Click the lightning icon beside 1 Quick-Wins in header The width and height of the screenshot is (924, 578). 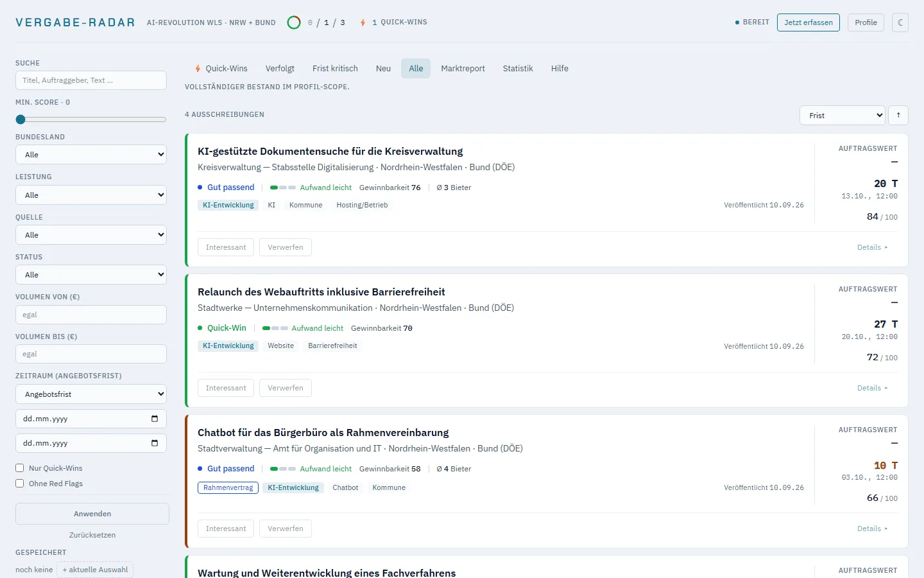tap(363, 22)
